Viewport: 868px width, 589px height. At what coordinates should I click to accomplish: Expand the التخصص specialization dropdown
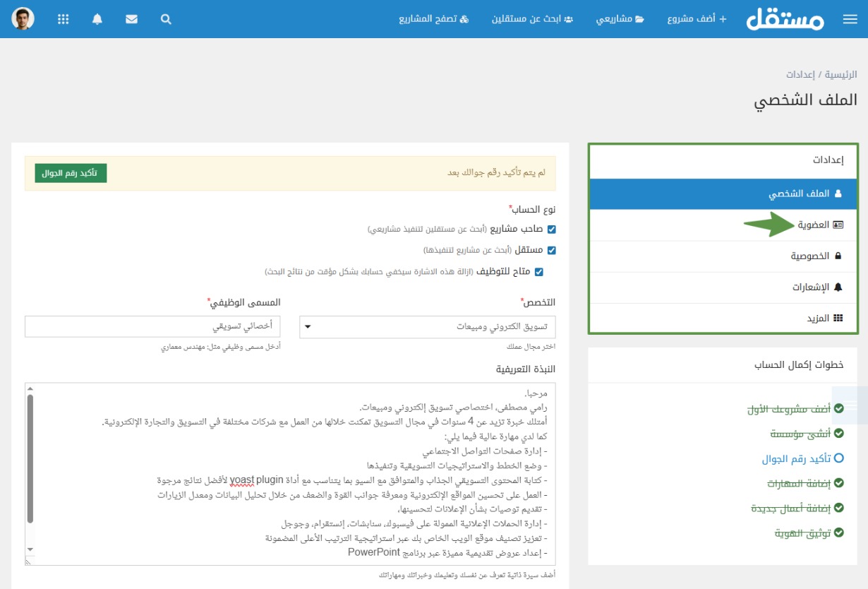pos(428,327)
